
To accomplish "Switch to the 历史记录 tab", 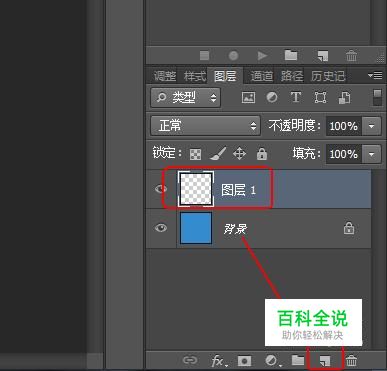I will 328,76.
